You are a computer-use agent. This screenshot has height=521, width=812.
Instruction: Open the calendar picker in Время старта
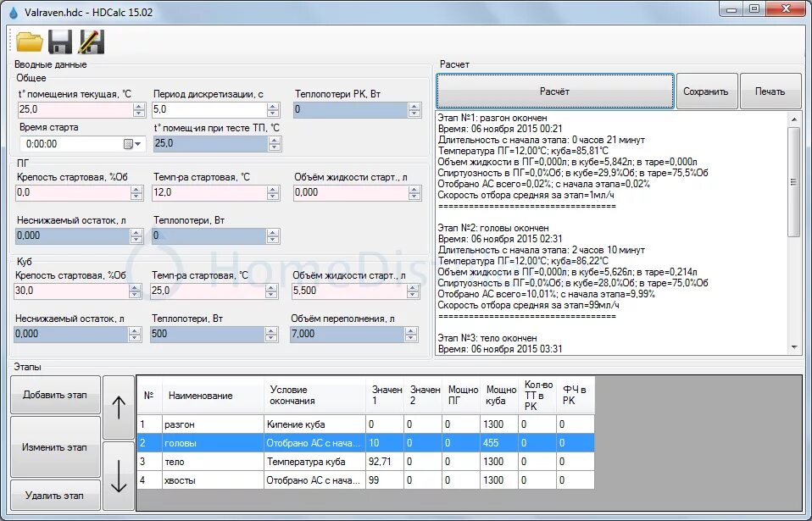click(x=132, y=144)
